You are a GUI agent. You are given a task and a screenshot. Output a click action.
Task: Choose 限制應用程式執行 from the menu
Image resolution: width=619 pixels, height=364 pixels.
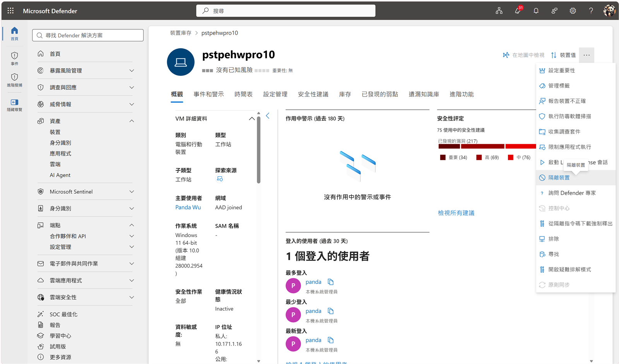pyautogui.click(x=576, y=147)
